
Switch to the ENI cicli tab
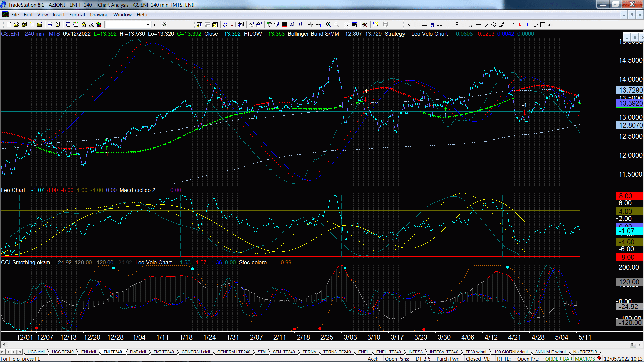[89, 352]
